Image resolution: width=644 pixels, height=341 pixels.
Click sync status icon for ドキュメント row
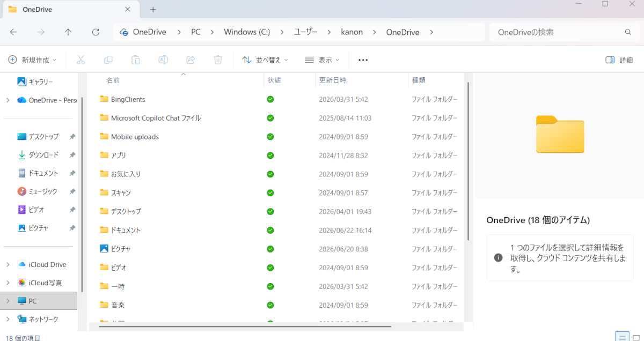(270, 230)
